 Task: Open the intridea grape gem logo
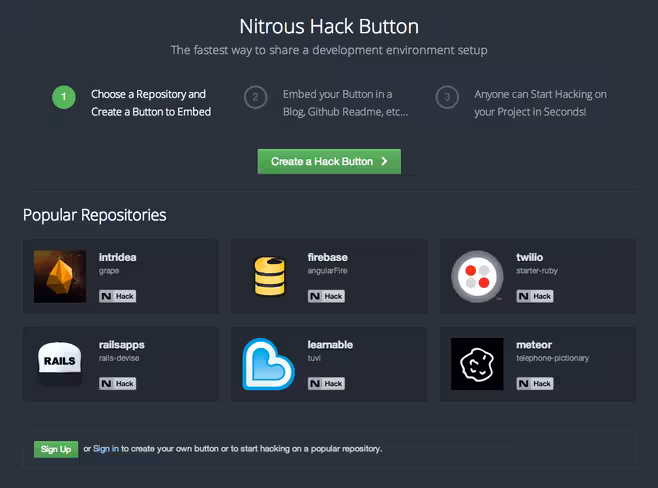(60, 277)
